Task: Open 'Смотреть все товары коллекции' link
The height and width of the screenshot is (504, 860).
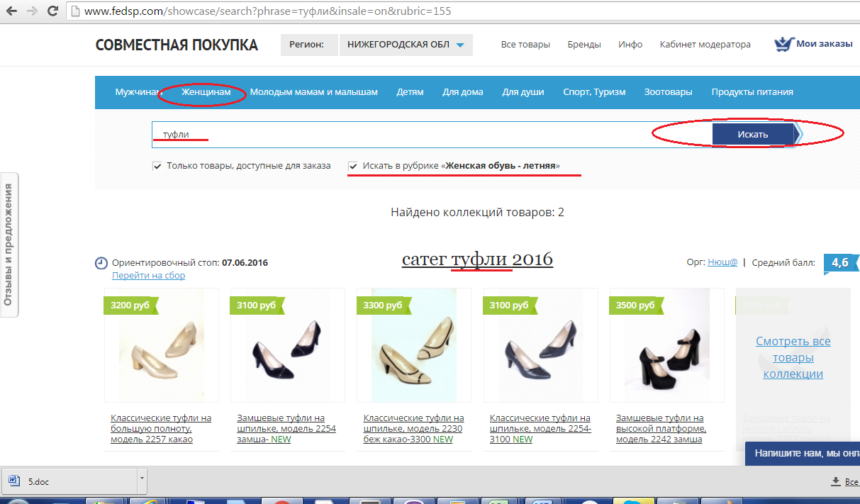Action: click(x=793, y=357)
